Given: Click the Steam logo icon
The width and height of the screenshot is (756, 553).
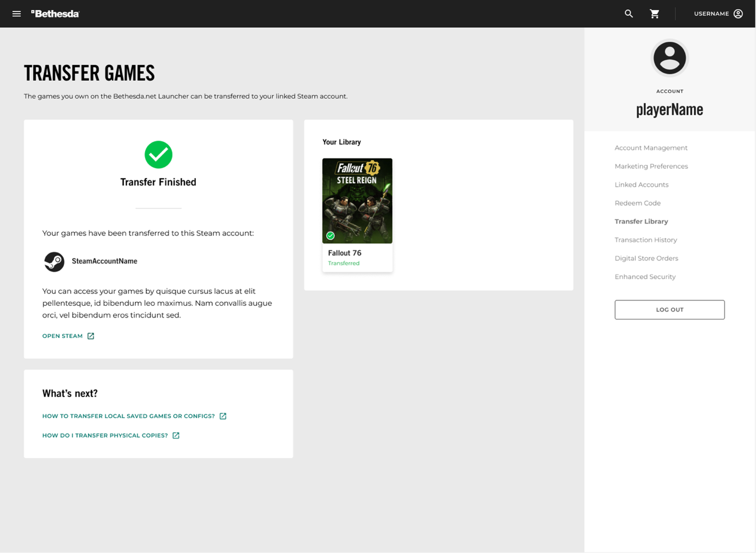Looking at the screenshot, I should [54, 262].
